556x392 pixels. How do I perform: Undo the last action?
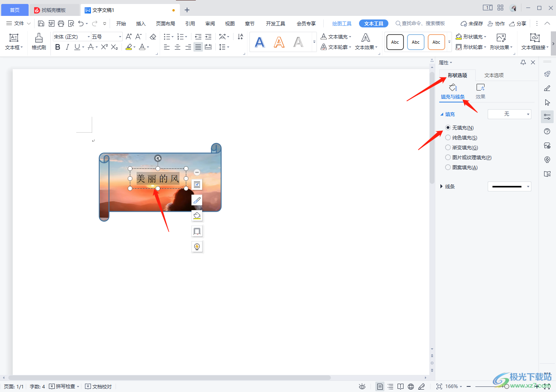point(81,23)
